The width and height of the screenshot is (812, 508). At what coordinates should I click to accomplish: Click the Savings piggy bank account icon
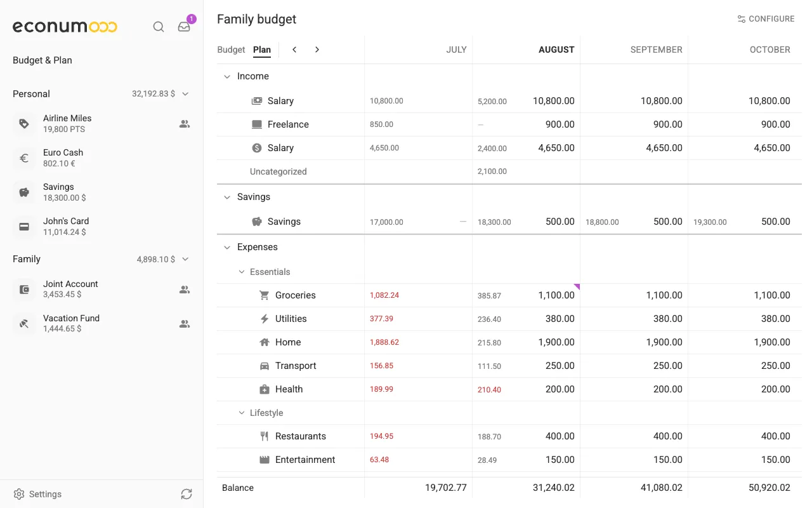(24, 192)
